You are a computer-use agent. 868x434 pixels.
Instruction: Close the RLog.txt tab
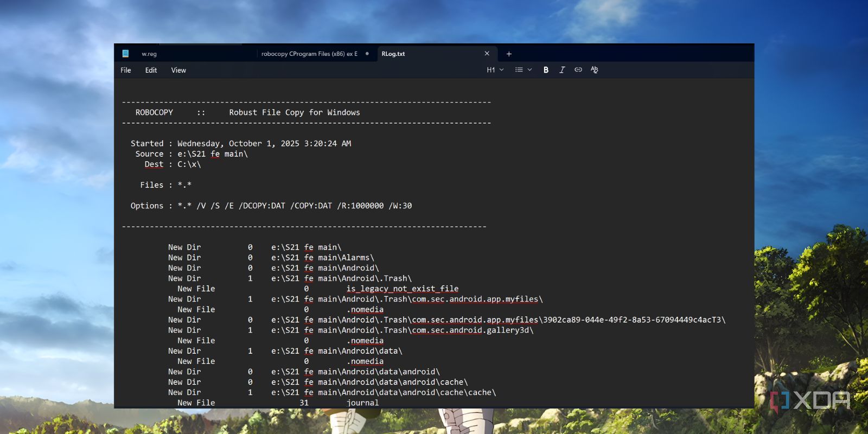(487, 54)
